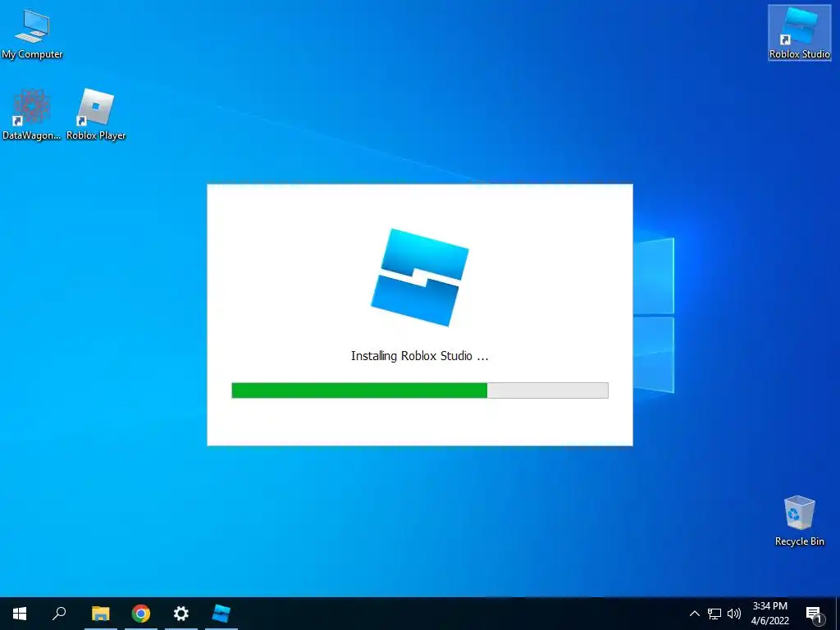Show hidden system tray icons
The height and width of the screenshot is (630, 840).
coord(694,614)
